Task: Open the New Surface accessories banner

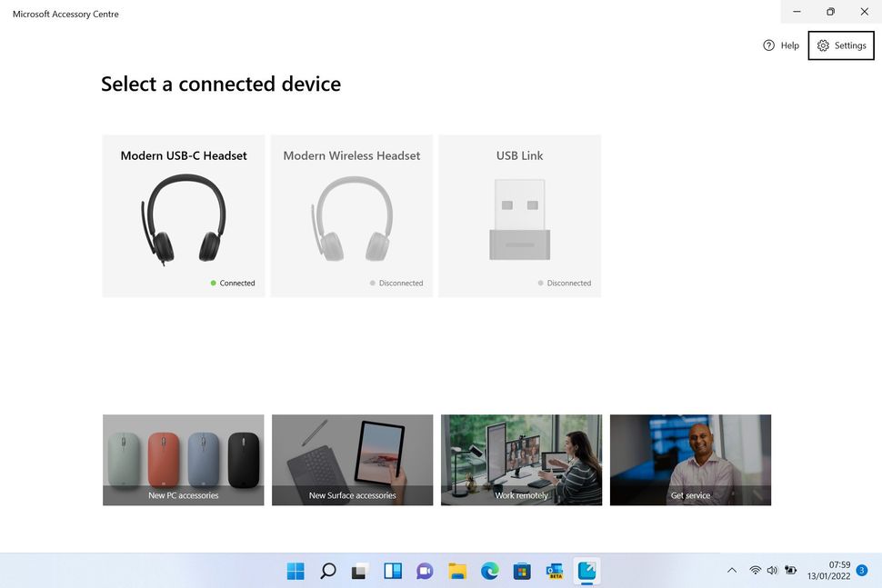Action: [352, 459]
